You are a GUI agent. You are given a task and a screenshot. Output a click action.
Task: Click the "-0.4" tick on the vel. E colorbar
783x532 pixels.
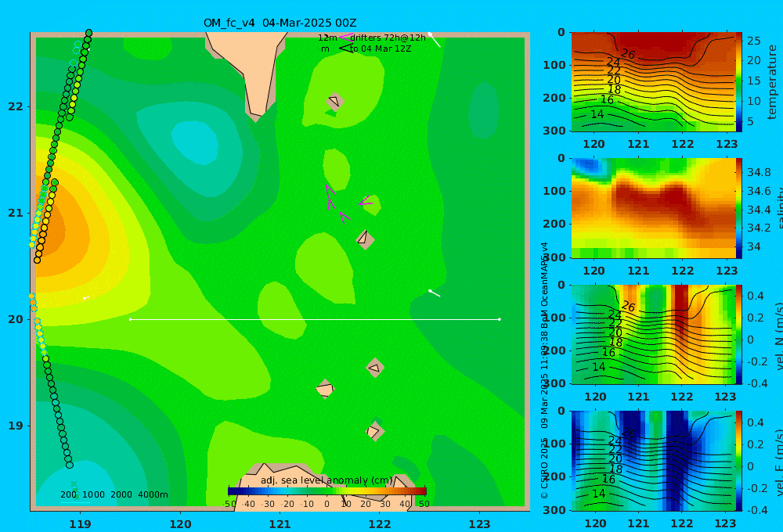pos(756,510)
